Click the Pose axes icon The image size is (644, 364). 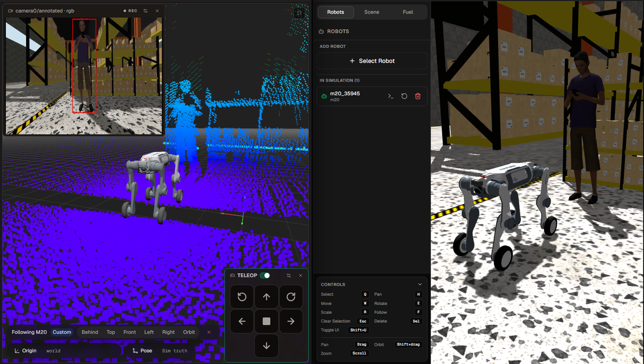pyautogui.click(x=135, y=351)
